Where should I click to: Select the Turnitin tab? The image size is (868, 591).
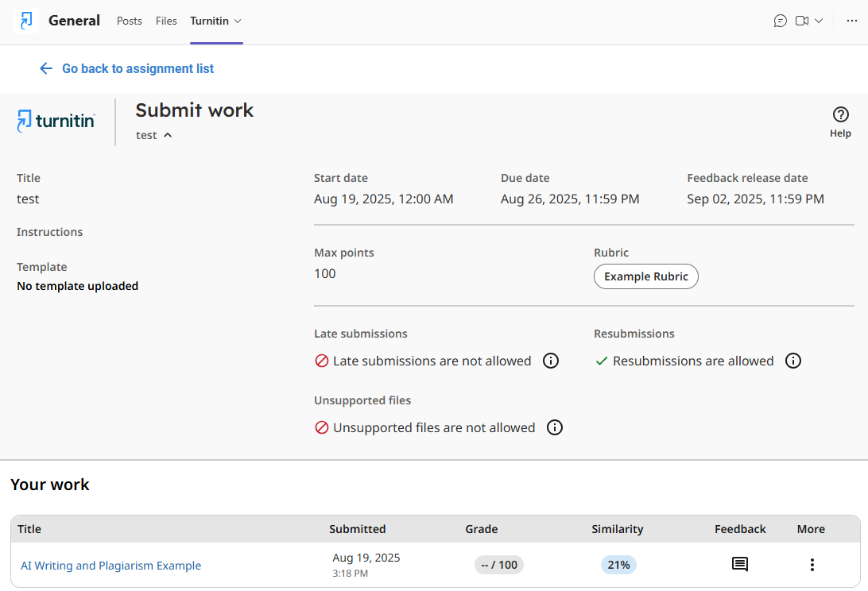click(209, 21)
